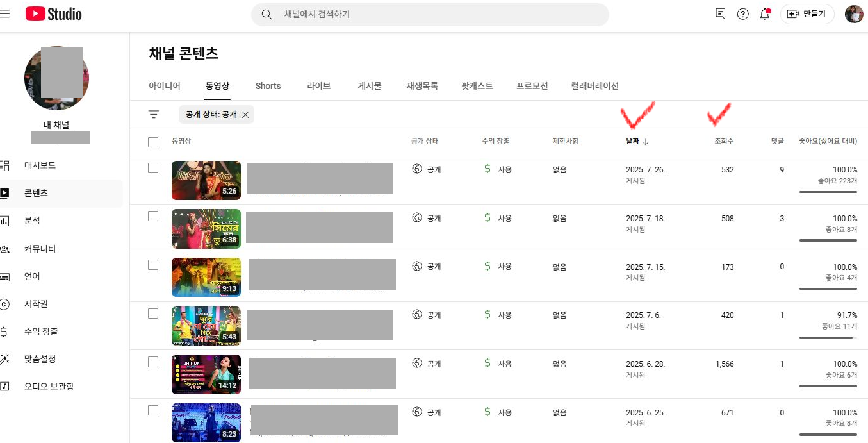Select the checkbox for the 14:12 video

(153, 362)
